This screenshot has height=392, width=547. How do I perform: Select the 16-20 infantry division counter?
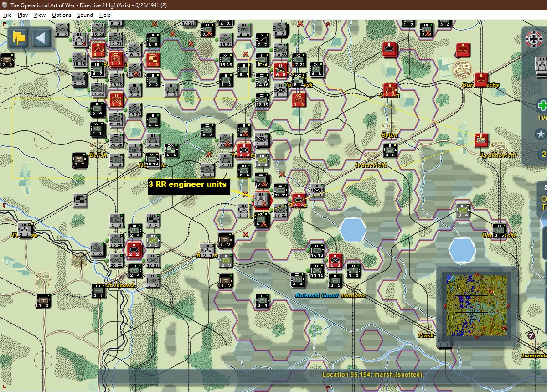(116, 240)
